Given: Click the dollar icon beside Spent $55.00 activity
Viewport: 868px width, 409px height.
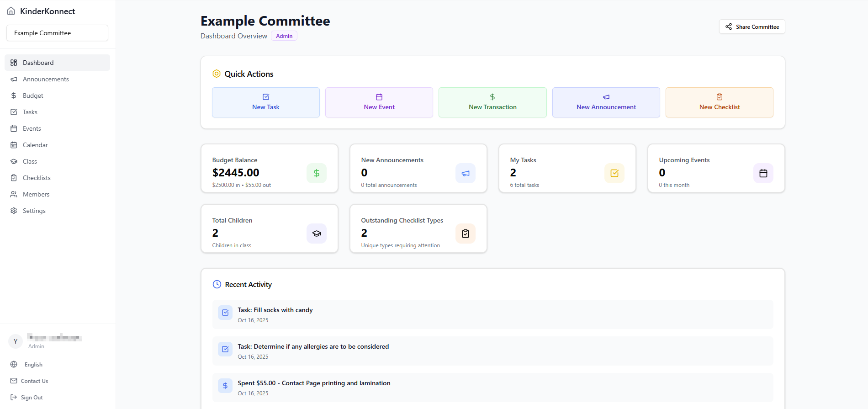Looking at the screenshot, I should (225, 386).
